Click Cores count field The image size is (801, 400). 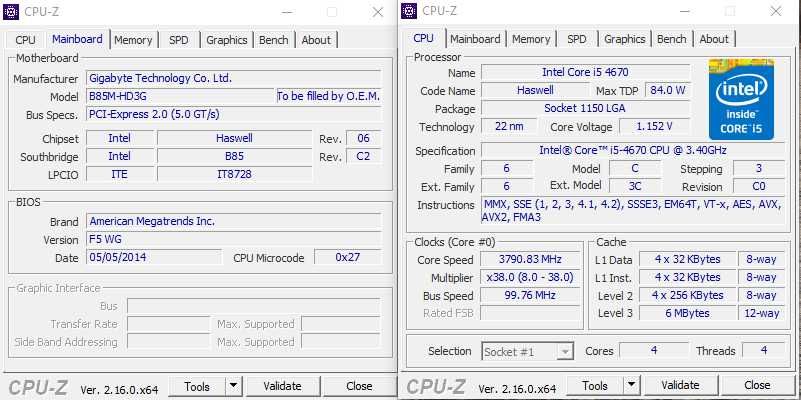coord(654,350)
